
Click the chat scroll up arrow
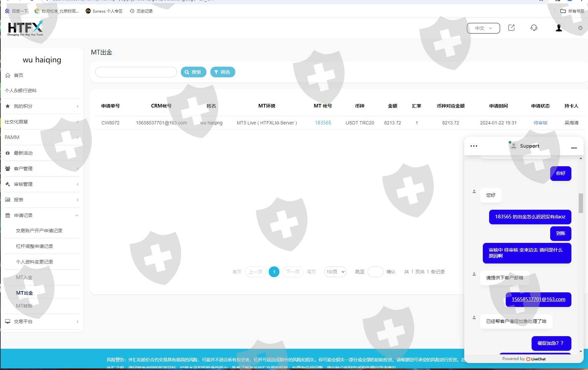pyautogui.click(x=581, y=158)
